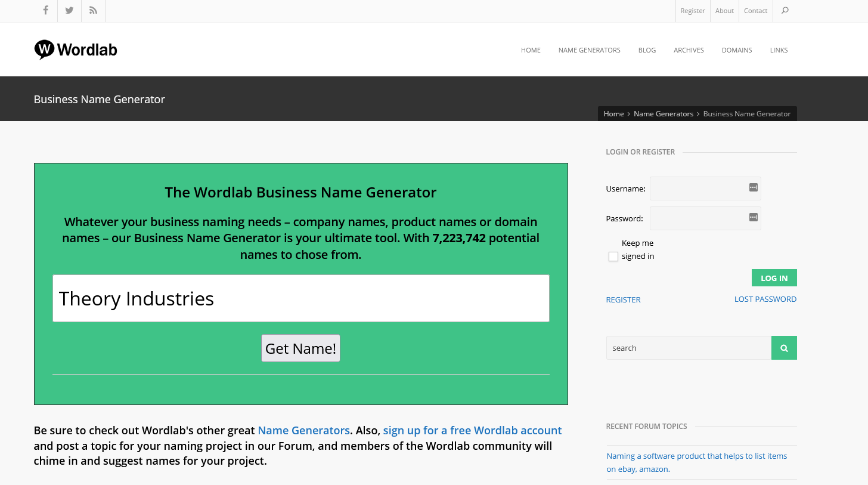Tick the Keep me signed in checkbox
The height and width of the screenshot is (485, 868).
click(613, 257)
